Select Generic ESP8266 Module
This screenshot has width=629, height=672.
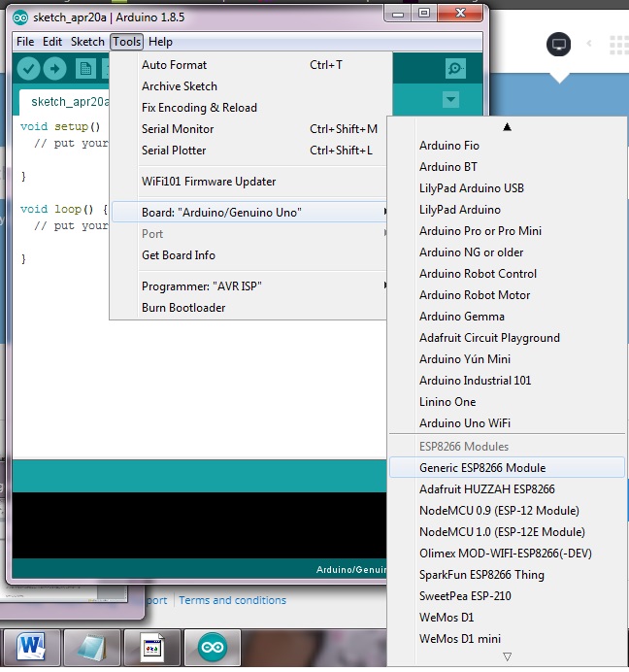pos(507,468)
